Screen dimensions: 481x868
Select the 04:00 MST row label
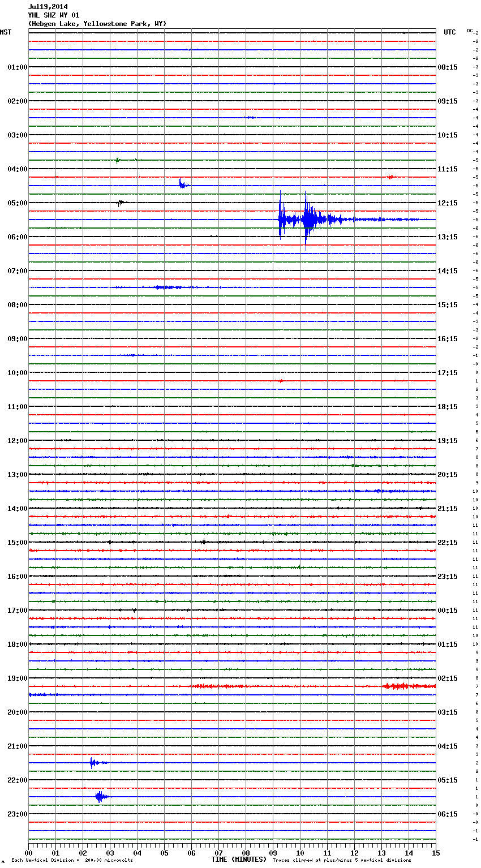[17, 169]
